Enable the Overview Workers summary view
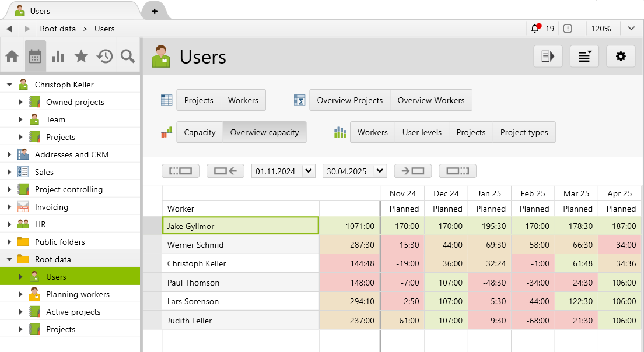Viewport: 644px width, 352px height. tap(431, 100)
